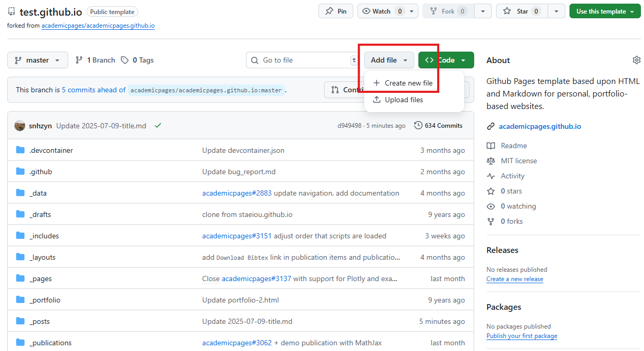Expand the Star lists dropdown arrow
The image size is (644, 351).
point(556,11)
